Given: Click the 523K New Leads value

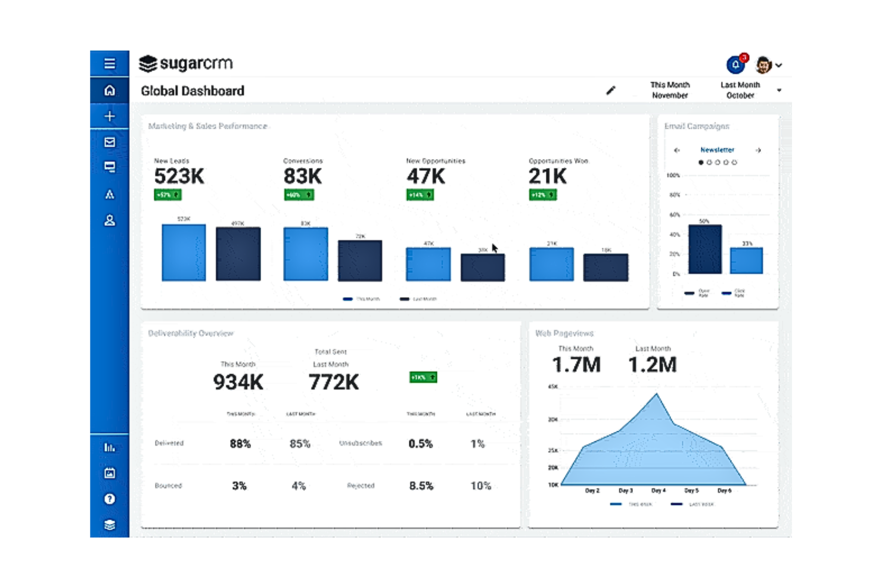Looking at the screenshot, I should click(179, 176).
